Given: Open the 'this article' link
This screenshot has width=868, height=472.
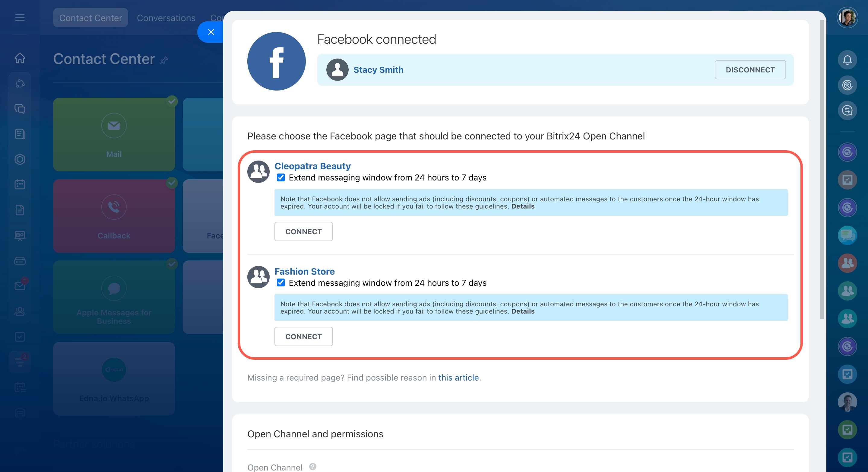Looking at the screenshot, I should click(458, 378).
